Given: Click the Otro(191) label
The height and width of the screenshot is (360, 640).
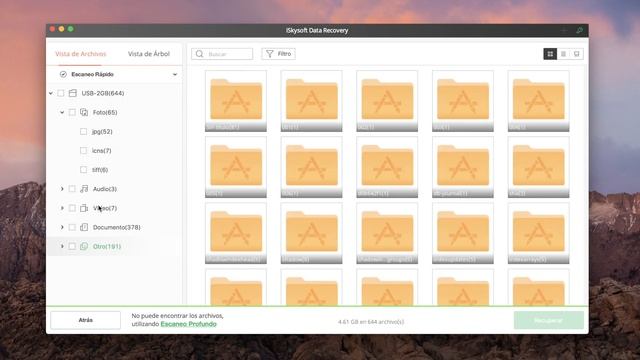Looking at the screenshot, I should coord(107,246).
